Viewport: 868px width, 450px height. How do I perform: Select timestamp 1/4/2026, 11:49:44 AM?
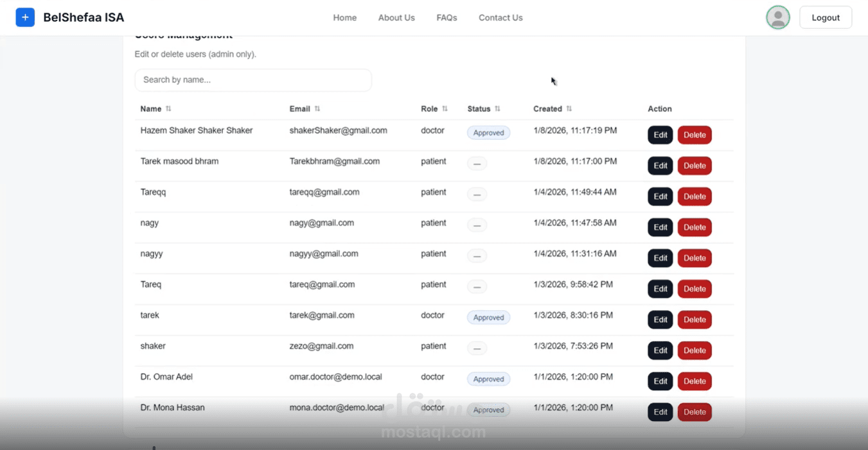click(x=575, y=192)
